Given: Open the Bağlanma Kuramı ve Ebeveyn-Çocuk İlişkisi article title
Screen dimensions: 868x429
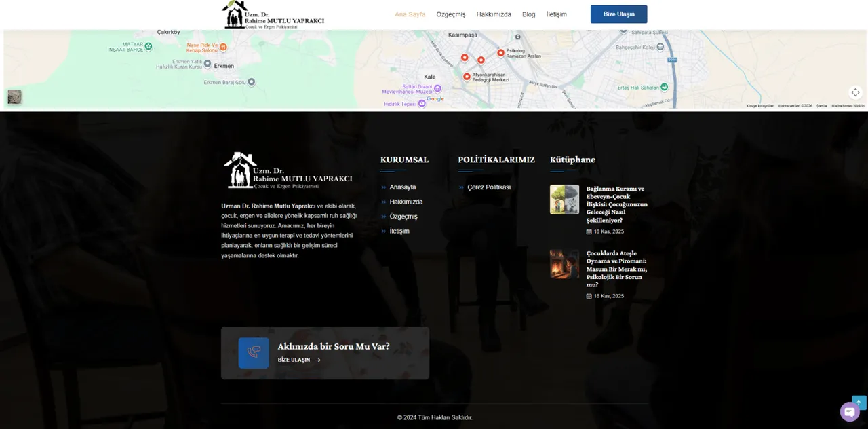Looking at the screenshot, I should coord(617,204).
